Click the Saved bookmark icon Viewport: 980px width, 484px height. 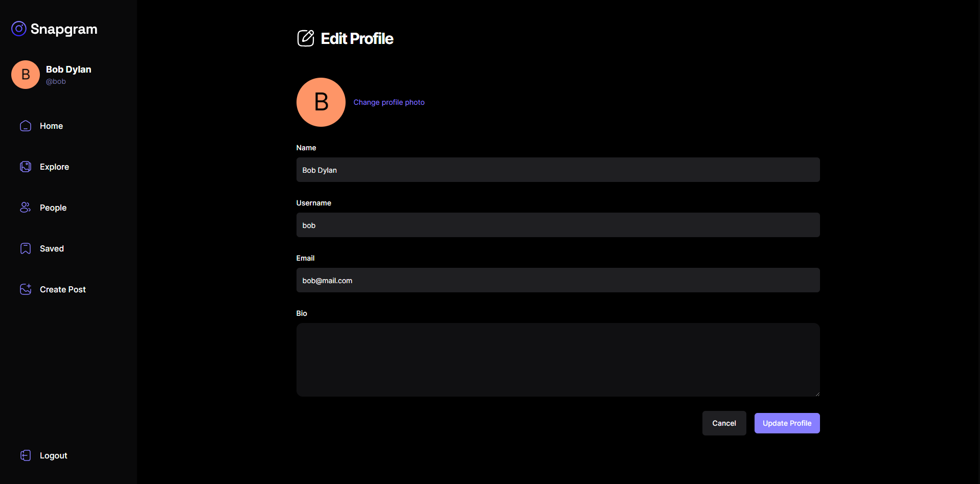click(26, 248)
